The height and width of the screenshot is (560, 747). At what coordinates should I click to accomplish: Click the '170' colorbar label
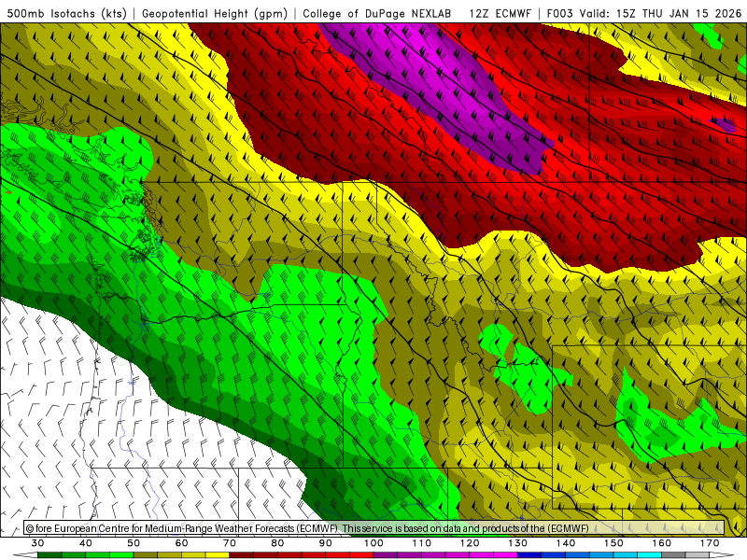click(x=710, y=543)
